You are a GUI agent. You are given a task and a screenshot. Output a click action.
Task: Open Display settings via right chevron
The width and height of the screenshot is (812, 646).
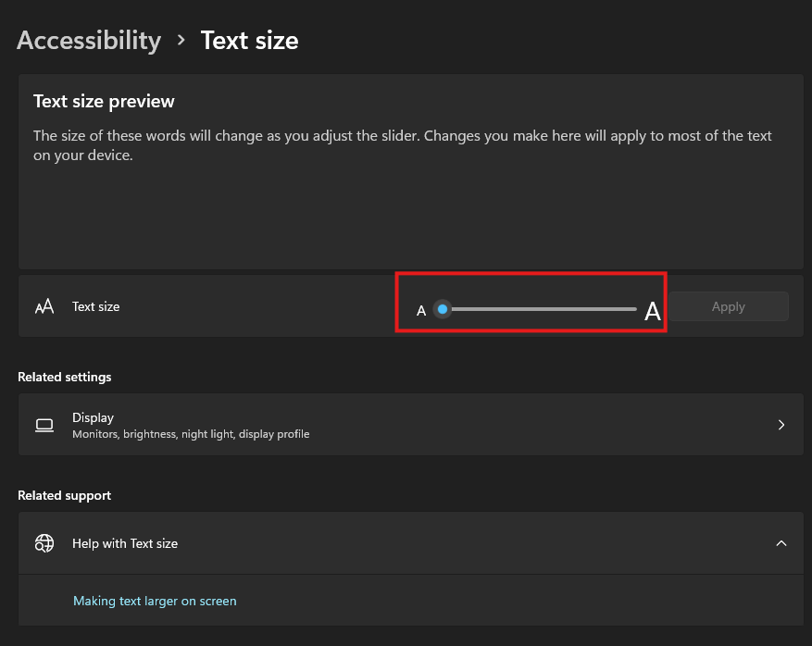click(x=781, y=425)
